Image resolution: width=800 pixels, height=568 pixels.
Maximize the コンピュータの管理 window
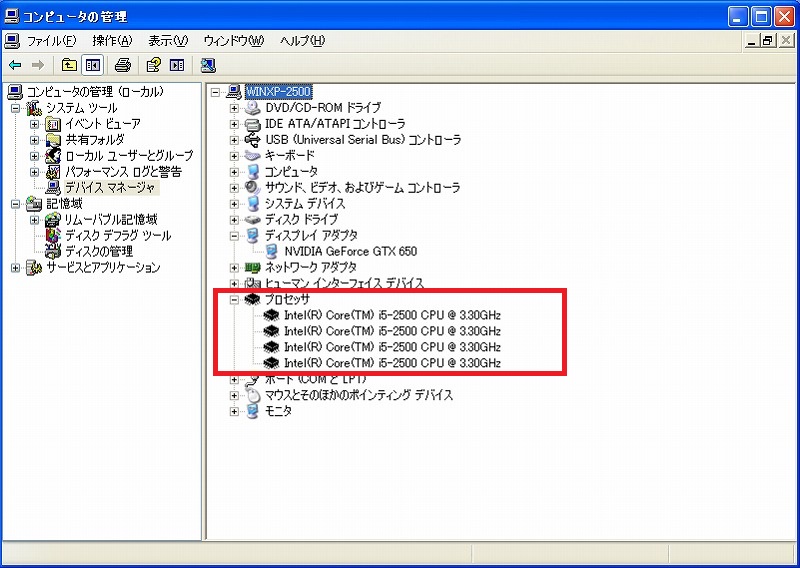click(x=761, y=16)
